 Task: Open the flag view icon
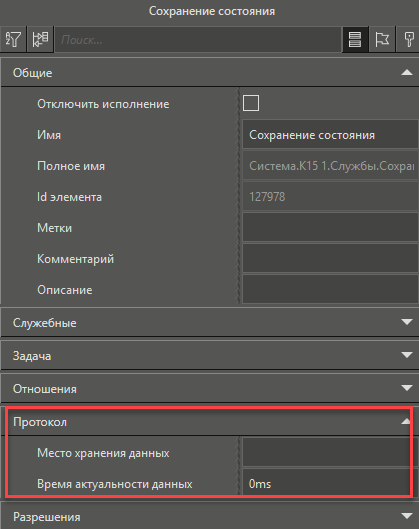(382, 39)
